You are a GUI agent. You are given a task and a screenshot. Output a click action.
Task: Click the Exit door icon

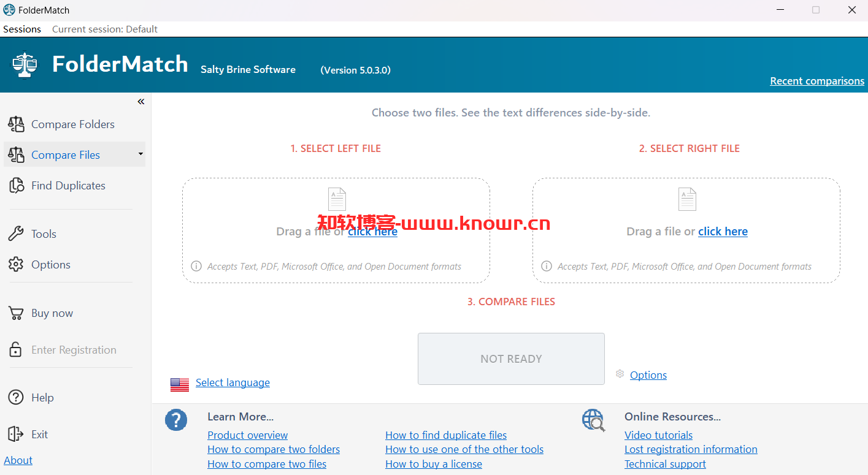tap(16, 434)
